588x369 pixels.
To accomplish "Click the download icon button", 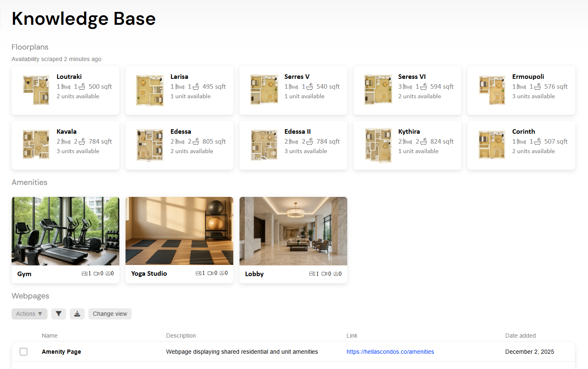I will (x=77, y=314).
